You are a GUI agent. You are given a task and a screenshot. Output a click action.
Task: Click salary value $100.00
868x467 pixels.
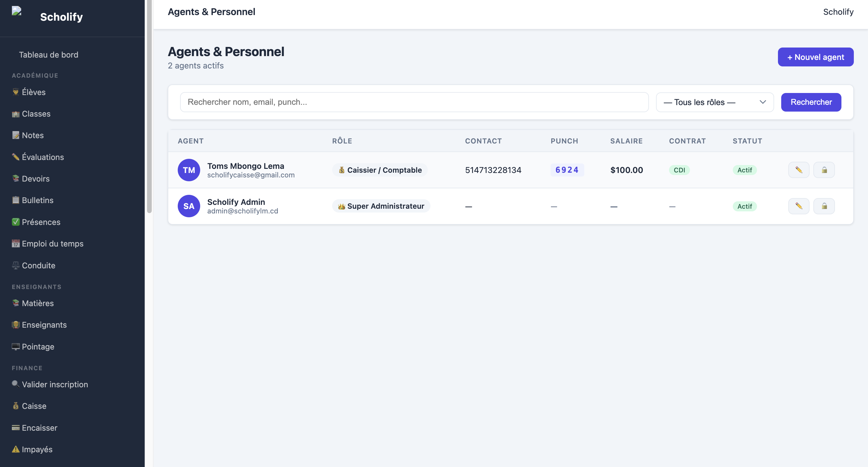click(x=626, y=170)
